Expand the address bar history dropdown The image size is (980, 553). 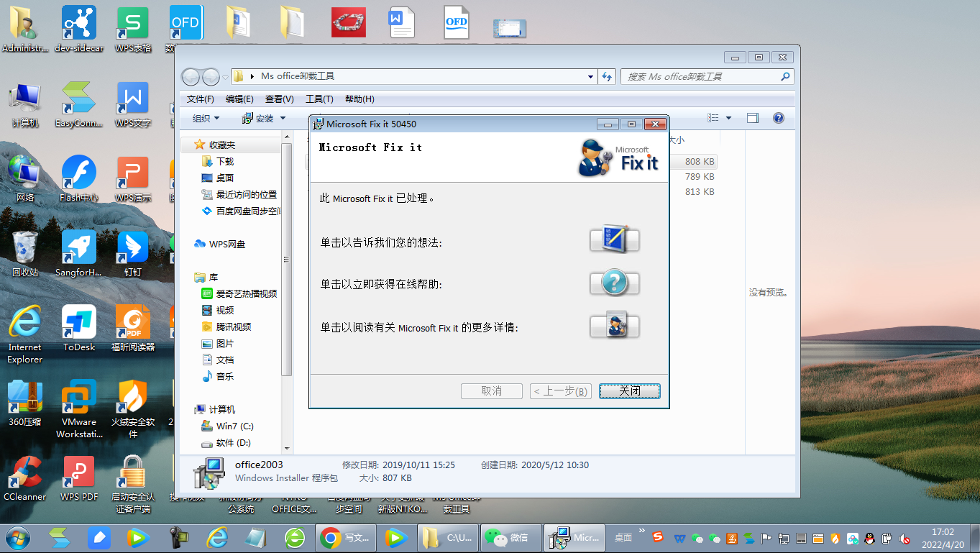click(x=590, y=76)
